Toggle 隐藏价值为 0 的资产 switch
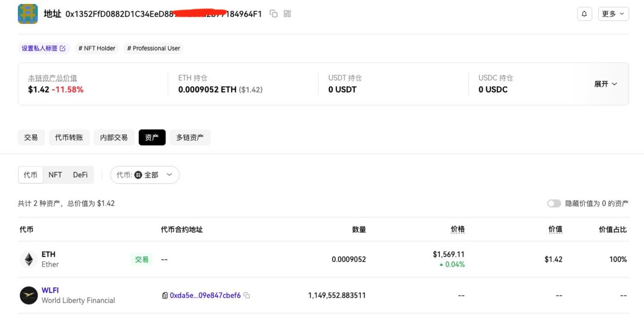644x323 pixels. 554,204
